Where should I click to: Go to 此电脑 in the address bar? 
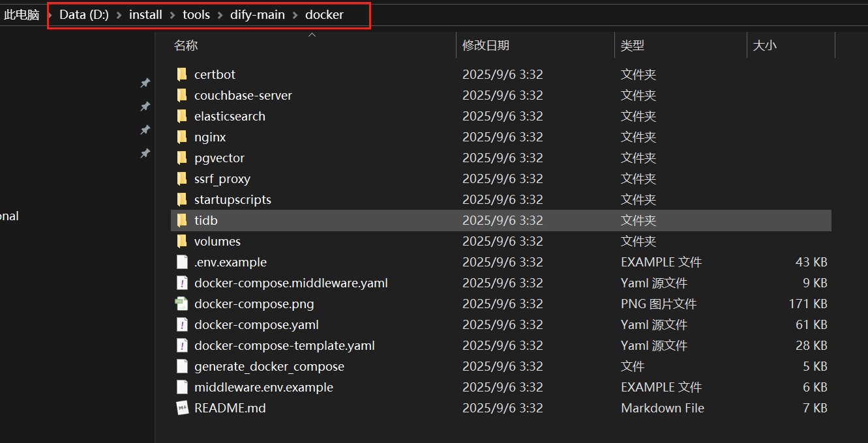22,15
